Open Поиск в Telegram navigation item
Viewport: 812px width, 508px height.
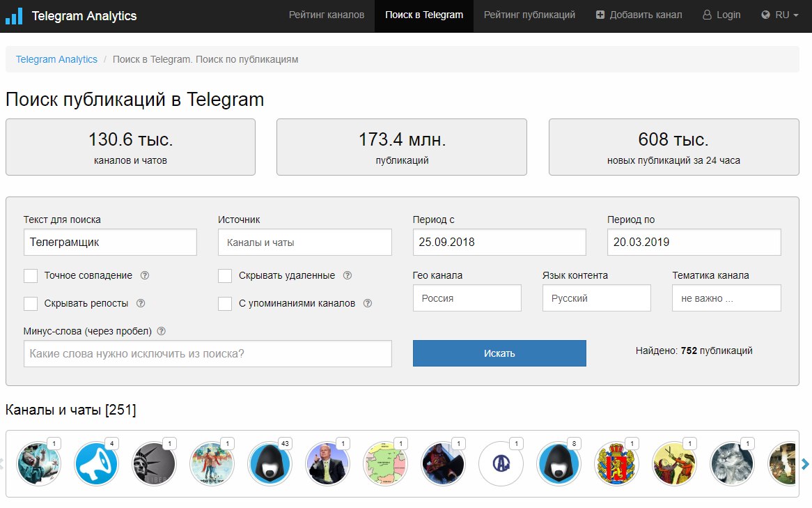424,15
